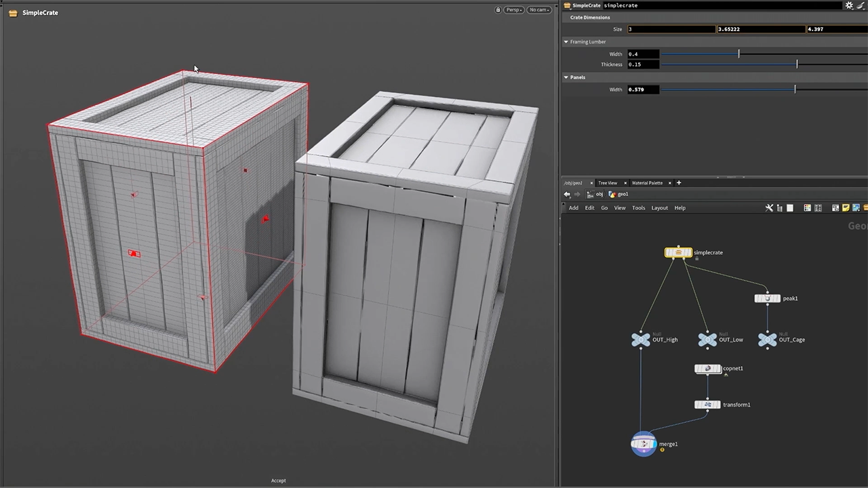Click the Framing Lumber Thickness slider handle
This screenshot has width=868, height=488.
tap(797, 64)
